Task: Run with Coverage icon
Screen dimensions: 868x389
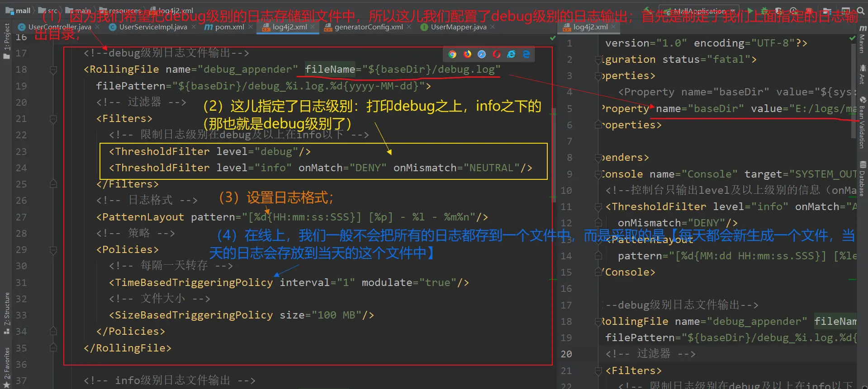Action: [x=779, y=10]
